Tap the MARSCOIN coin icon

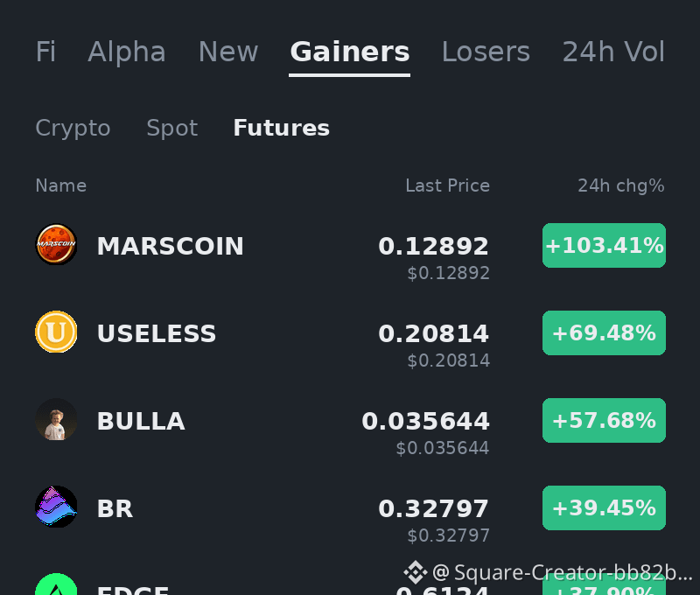coord(56,245)
